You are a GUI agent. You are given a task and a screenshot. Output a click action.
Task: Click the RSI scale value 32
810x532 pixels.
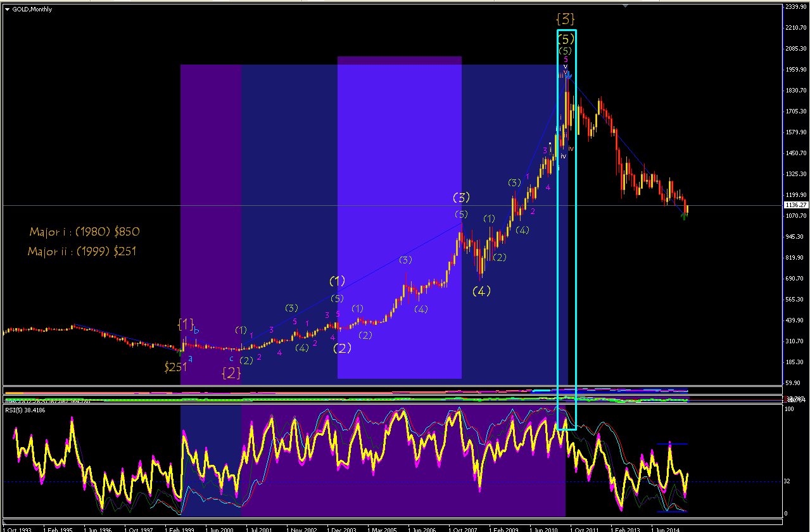coord(788,481)
